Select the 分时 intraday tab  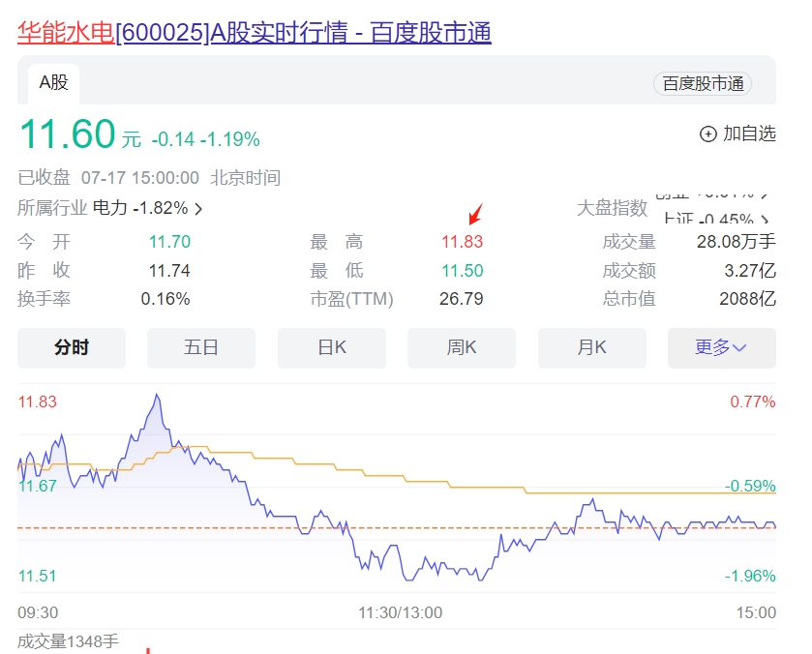[72, 347]
